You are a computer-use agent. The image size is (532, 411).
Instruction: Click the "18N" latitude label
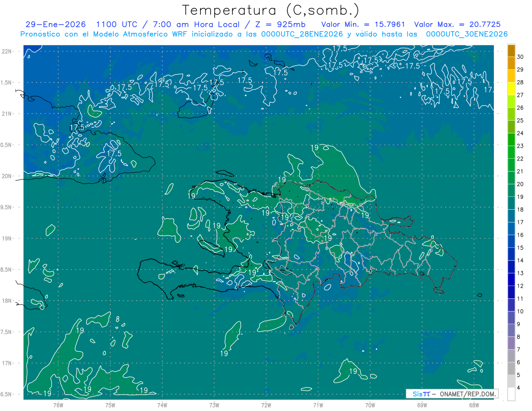click(x=7, y=301)
